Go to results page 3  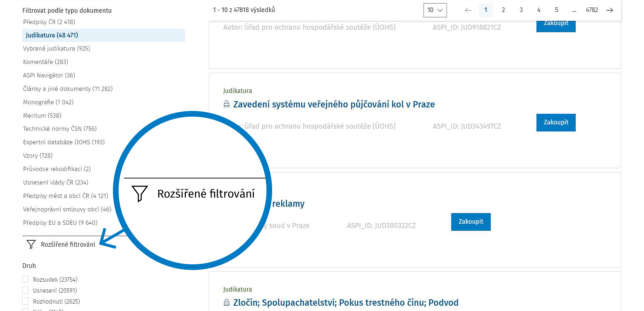(521, 10)
